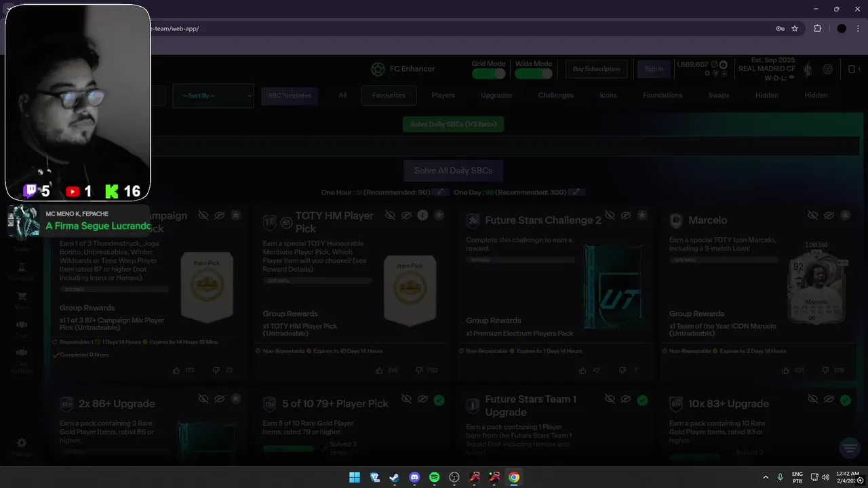Click the Sign in button
Image resolution: width=868 pixels, height=488 pixels.
(654, 69)
